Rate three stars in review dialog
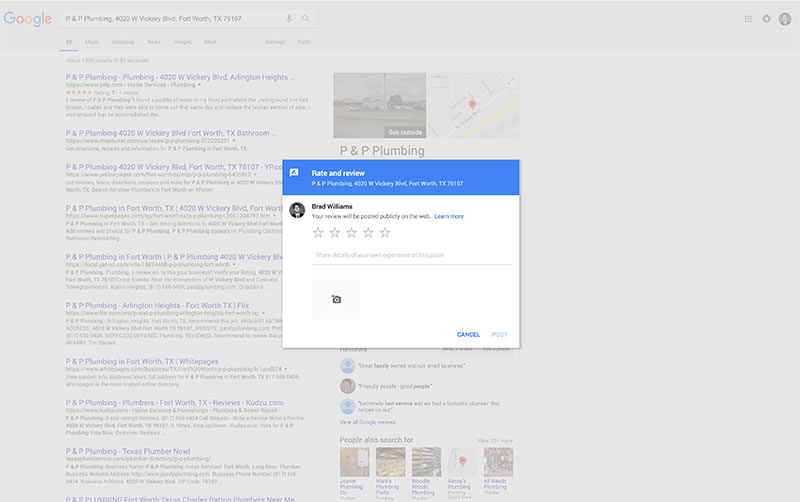 [352, 233]
